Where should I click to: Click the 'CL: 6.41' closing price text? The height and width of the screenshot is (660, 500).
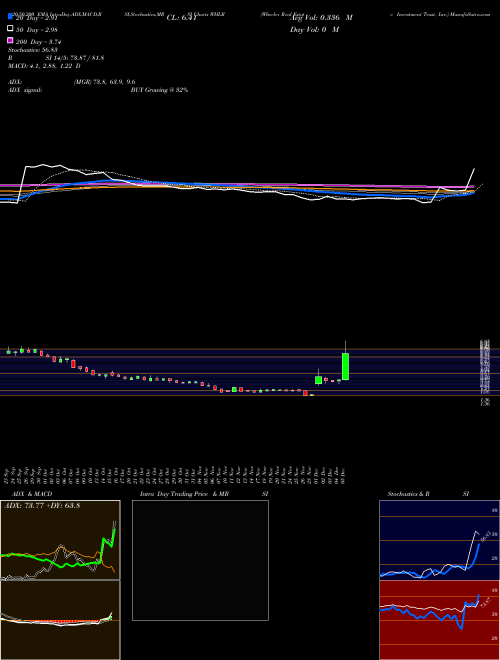click(181, 18)
